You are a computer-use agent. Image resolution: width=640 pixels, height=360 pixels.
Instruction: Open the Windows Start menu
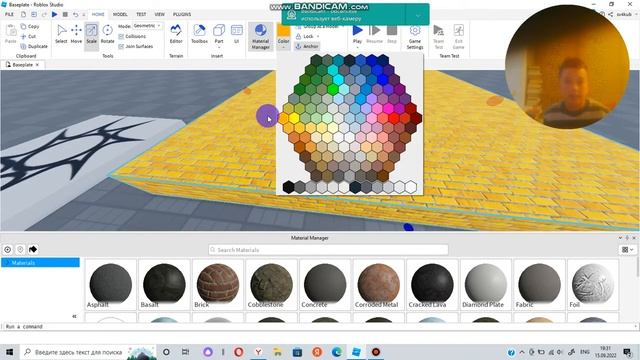[x=9, y=352]
